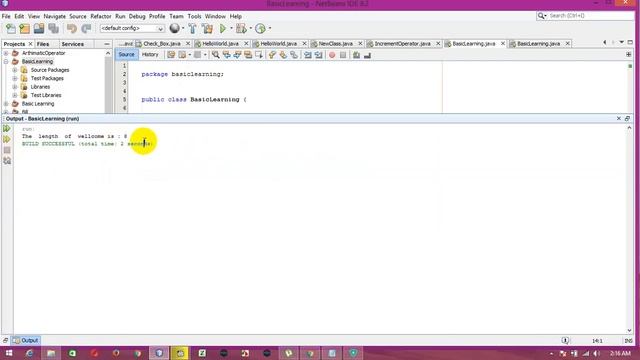Click the Last Edit icon in editor toolbar
The height and width of the screenshot is (360, 640).
pyautogui.click(x=171, y=55)
